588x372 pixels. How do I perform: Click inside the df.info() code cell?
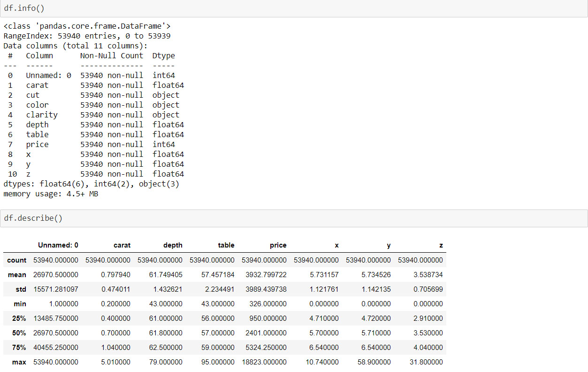294,8
